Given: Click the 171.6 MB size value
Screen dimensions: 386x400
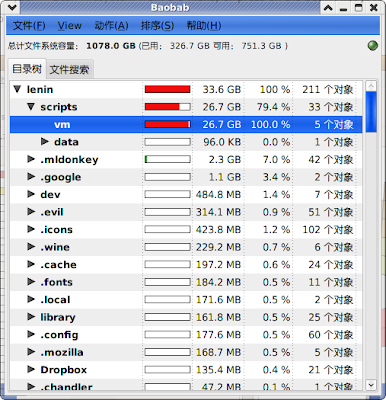Looking at the screenshot, I should [218, 299].
